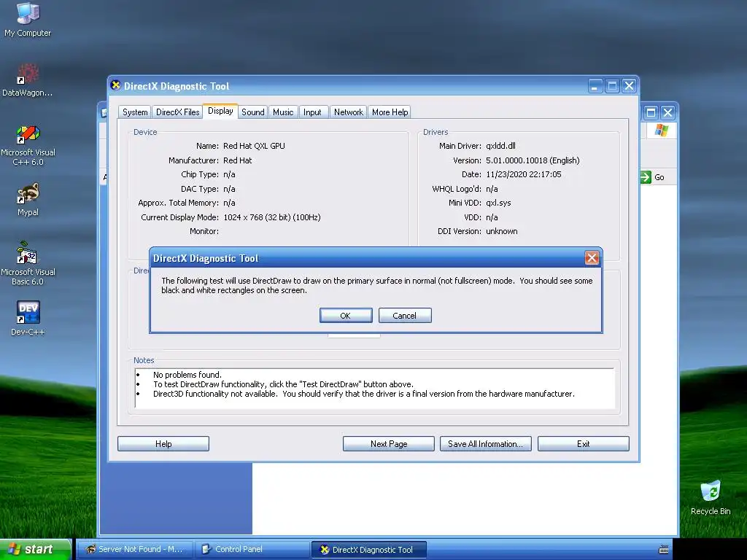Confirm the DirectDraw test with OK
Image resolution: width=747 pixels, height=560 pixels.
(x=346, y=316)
